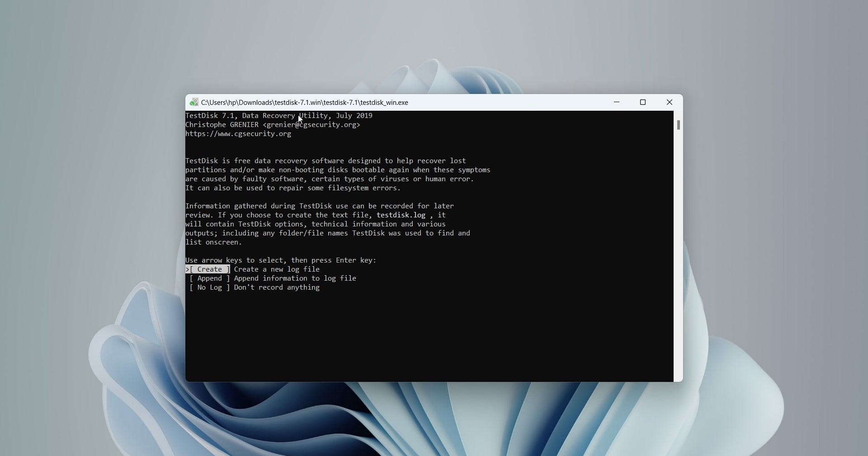Close the testdisk_win.exe window
This screenshot has height=456, width=868.
click(670, 102)
